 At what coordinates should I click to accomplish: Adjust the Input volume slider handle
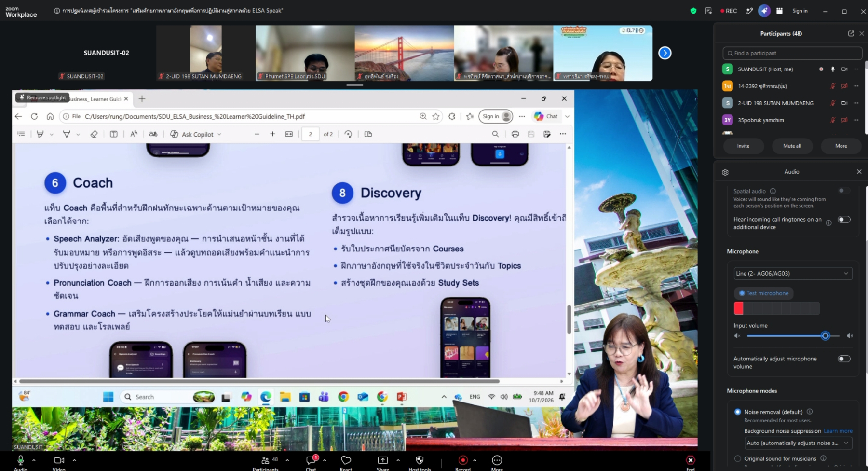[x=825, y=336]
